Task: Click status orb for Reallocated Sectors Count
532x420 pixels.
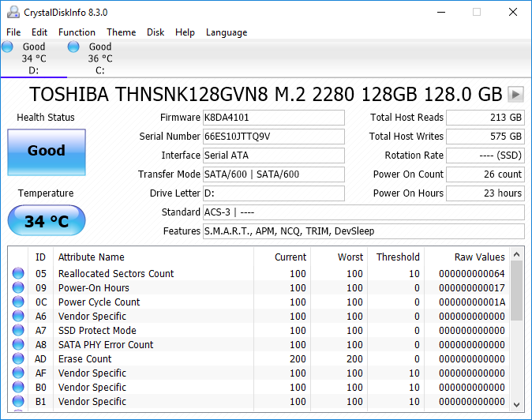Action: 18,274
